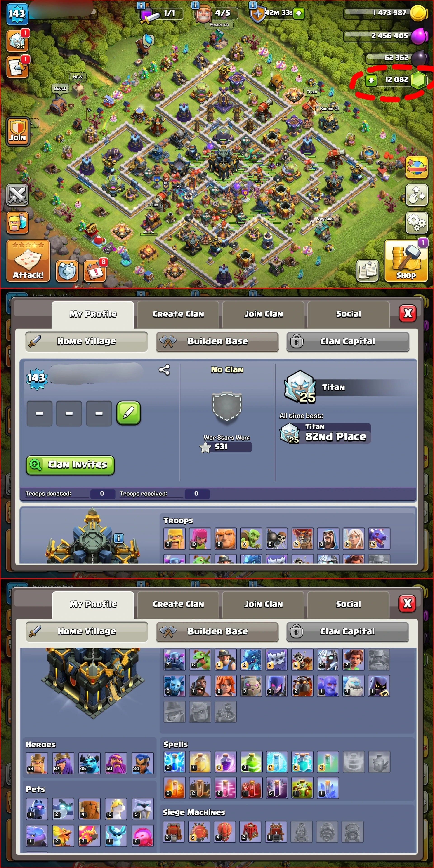Tap the Attack! map button
The image size is (434, 868).
28,261
